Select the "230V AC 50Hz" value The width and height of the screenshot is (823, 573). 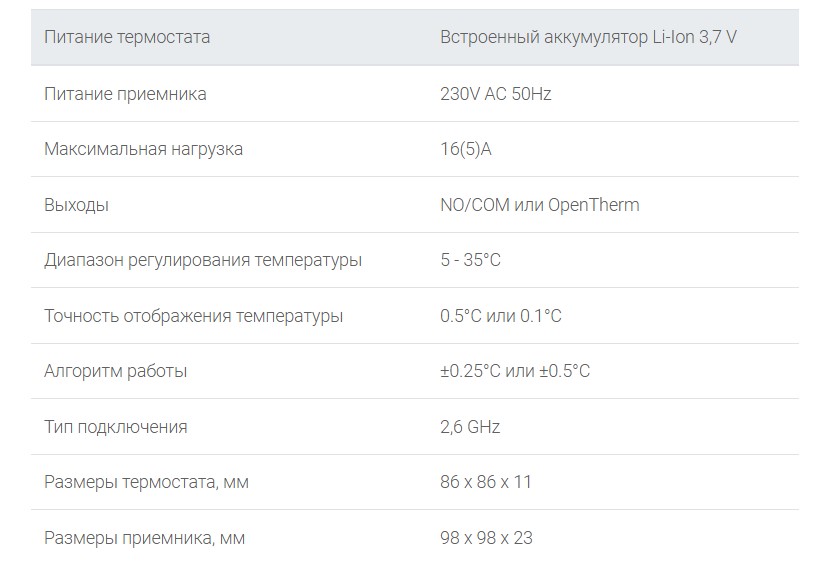coord(495,94)
